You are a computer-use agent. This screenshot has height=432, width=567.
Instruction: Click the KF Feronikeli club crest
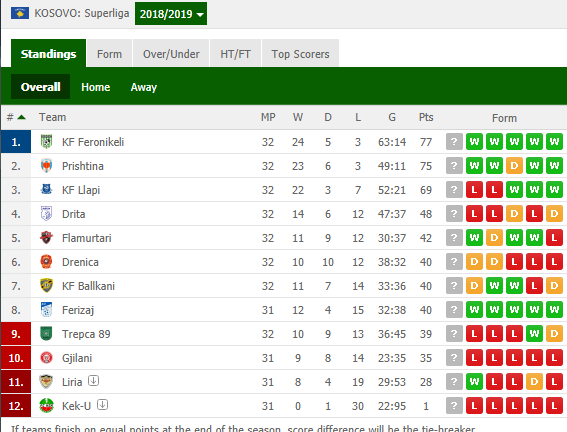pyautogui.click(x=46, y=142)
